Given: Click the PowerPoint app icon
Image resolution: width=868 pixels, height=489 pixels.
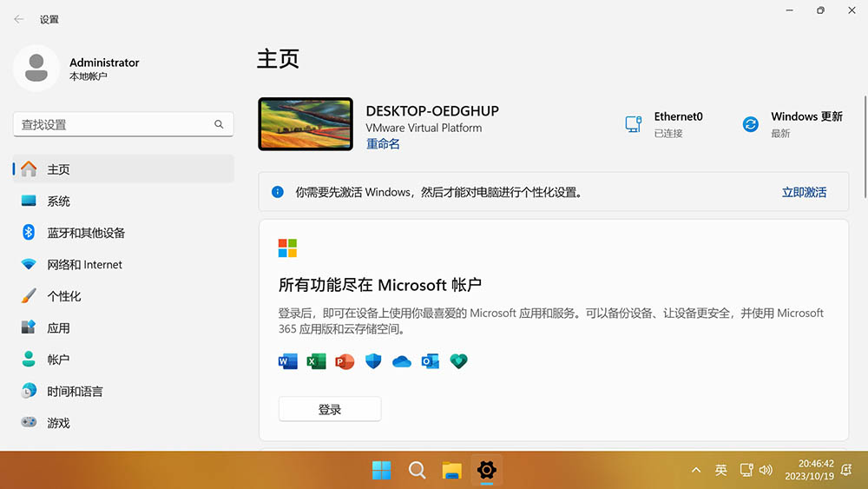Looking at the screenshot, I should pyautogui.click(x=345, y=361).
